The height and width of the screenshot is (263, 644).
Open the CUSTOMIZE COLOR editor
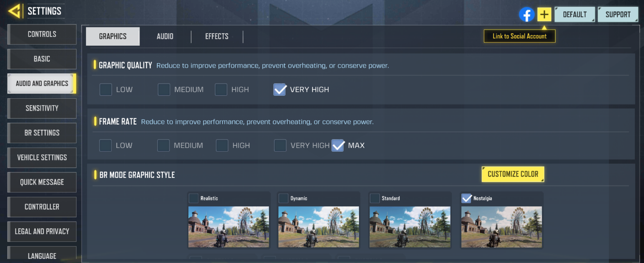pos(513,174)
